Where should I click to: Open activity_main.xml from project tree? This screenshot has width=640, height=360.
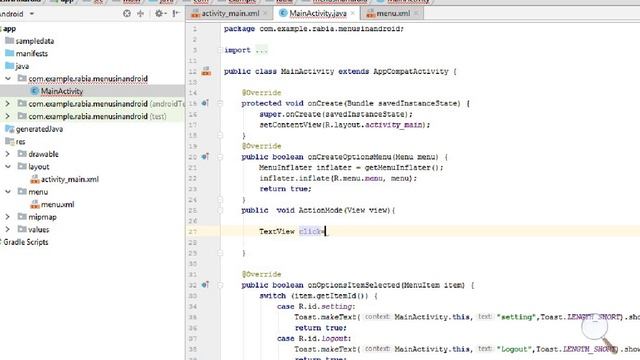coord(70,179)
